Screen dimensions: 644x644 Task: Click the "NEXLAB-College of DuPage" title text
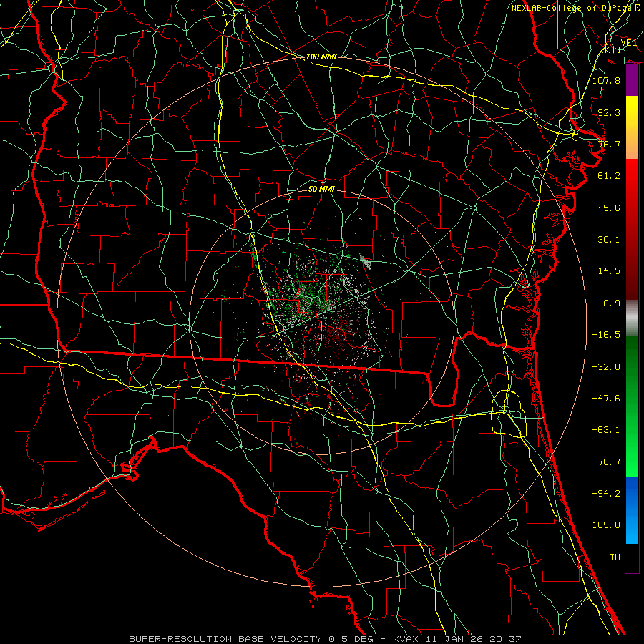tap(572, 8)
